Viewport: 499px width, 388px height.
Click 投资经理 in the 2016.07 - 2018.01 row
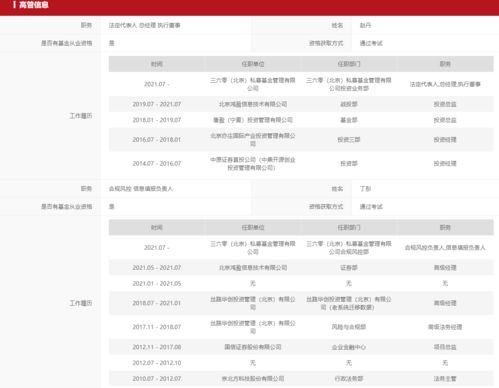pyautogui.click(x=445, y=140)
